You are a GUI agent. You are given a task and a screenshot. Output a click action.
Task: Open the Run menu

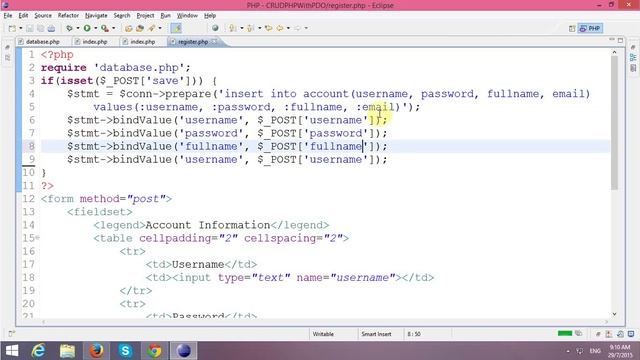[165, 16]
